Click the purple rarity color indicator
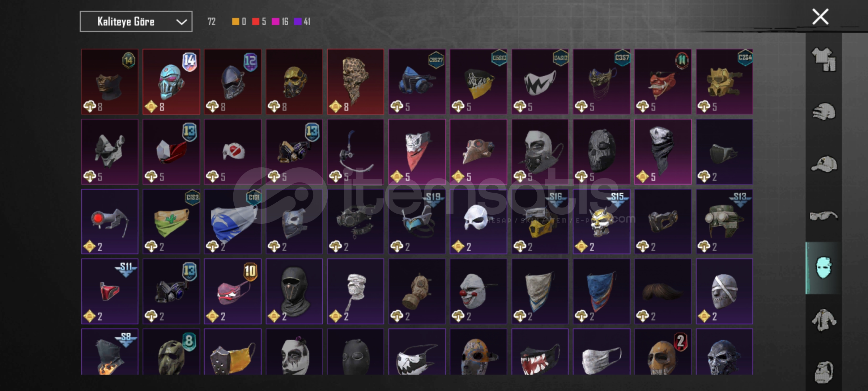Viewport: 868px width, 391px height. tap(298, 22)
